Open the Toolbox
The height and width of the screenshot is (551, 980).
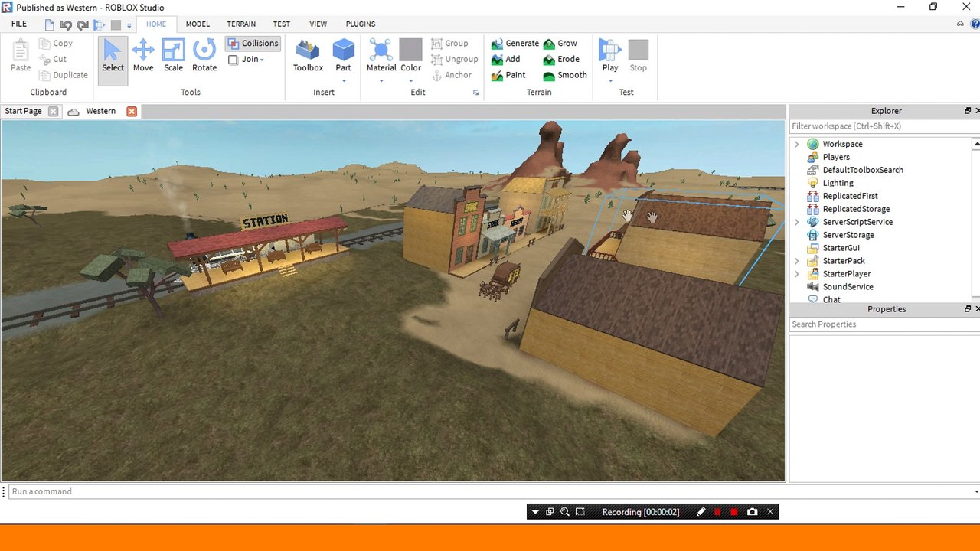pyautogui.click(x=308, y=55)
